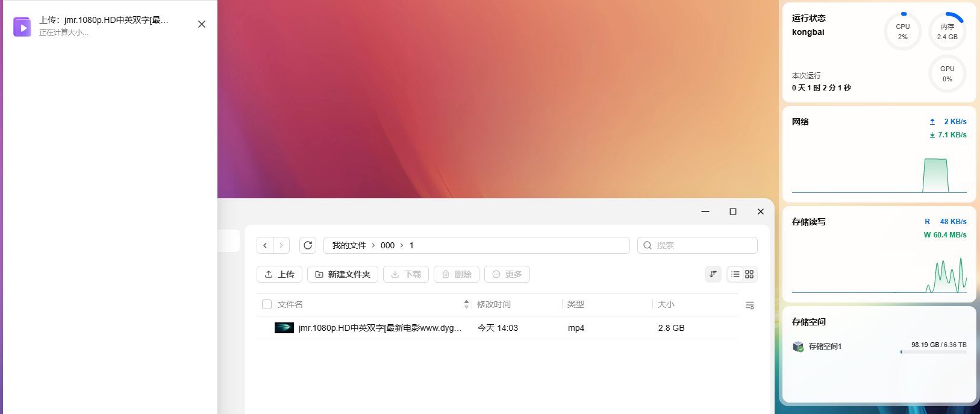
Task: Click the 内存 2.4 GB memory gauge
Action: 947,31
